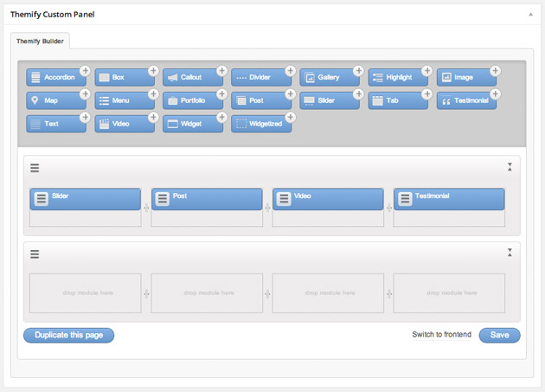The image size is (545, 392).
Task: Select the Menu module button
Action: [x=125, y=100]
